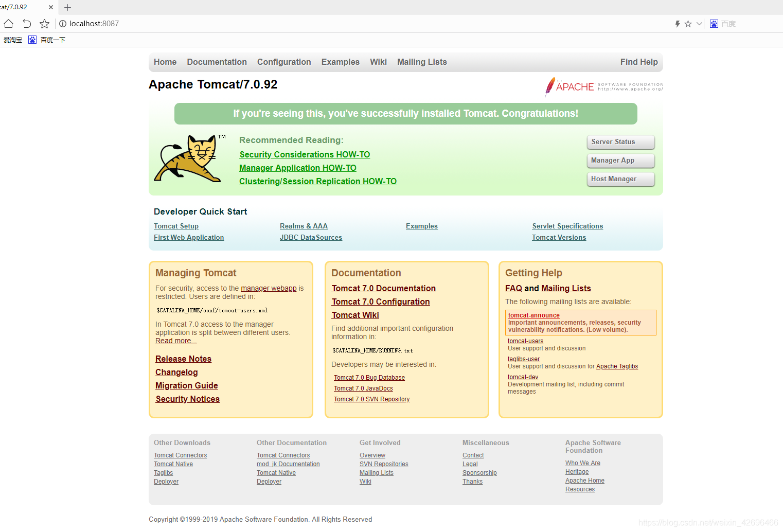Open the Home navigation item

(165, 62)
